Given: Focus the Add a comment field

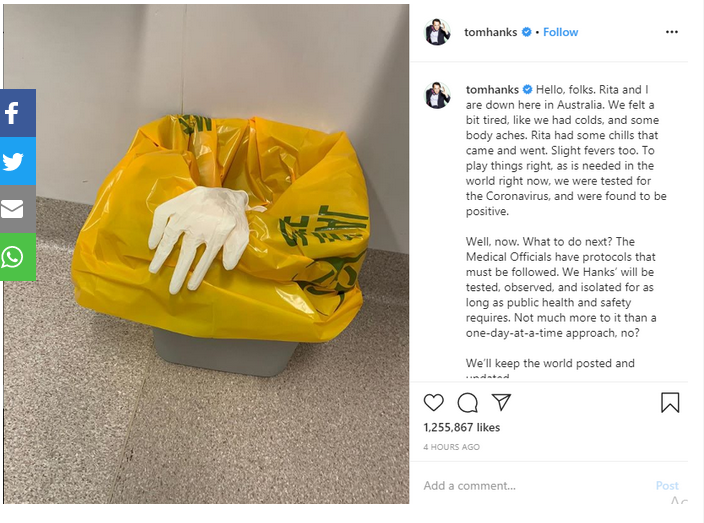Looking at the screenshot, I should pyautogui.click(x=534, y=486).
